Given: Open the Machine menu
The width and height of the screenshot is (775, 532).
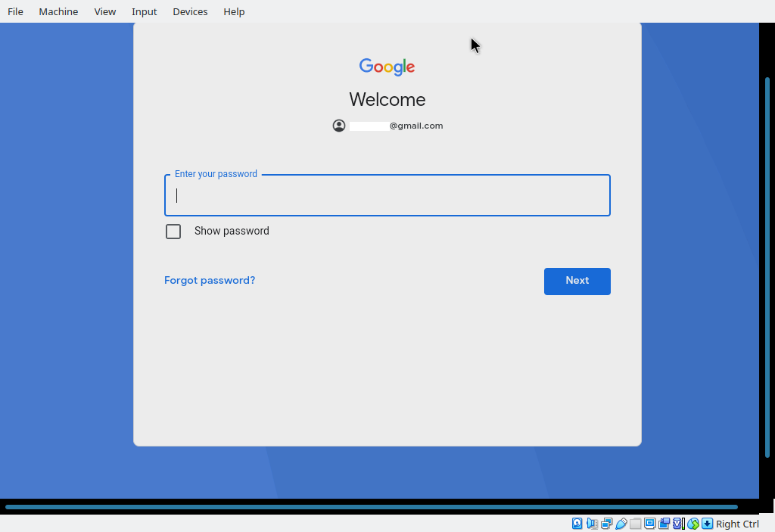Looking at the screenshot, I should point(58,11).
